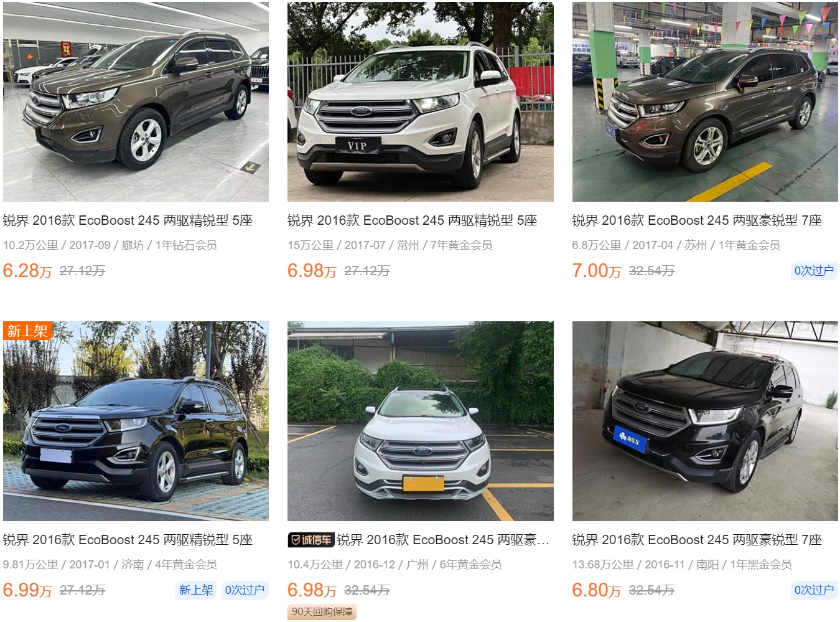This screenshot has height=622, width=840.
Task: Open title link of the 9.81万公里 济南 listing
Action: (128, 540)
